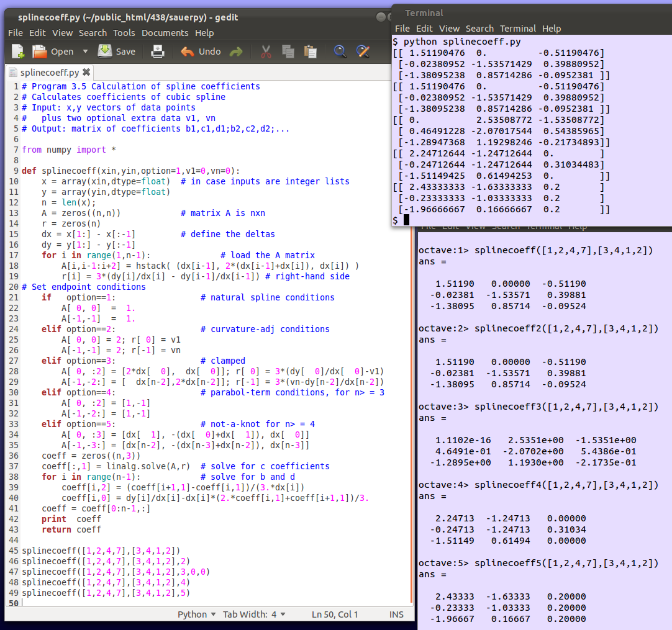This screenshot has width=672, height=630.
Task: Open the Terminal menu in Terminal window
Action: pos(518,29)
